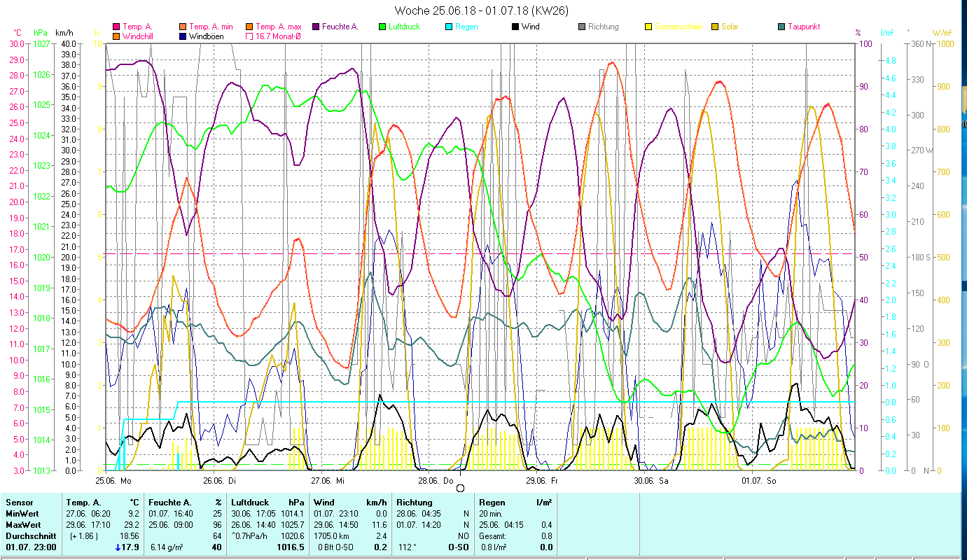Click the current temperature value 17.9
This screenshot has width=967, height=560.
(130, 547)
